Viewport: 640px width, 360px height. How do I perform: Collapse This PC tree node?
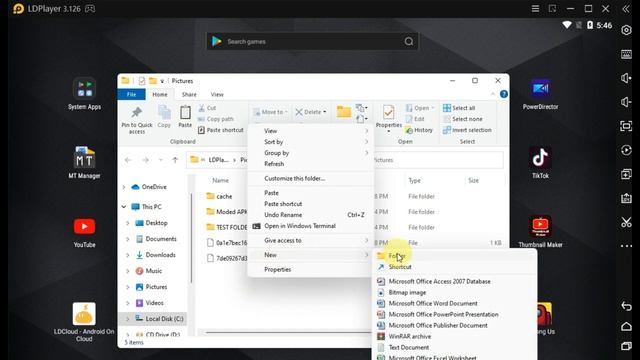124,207
